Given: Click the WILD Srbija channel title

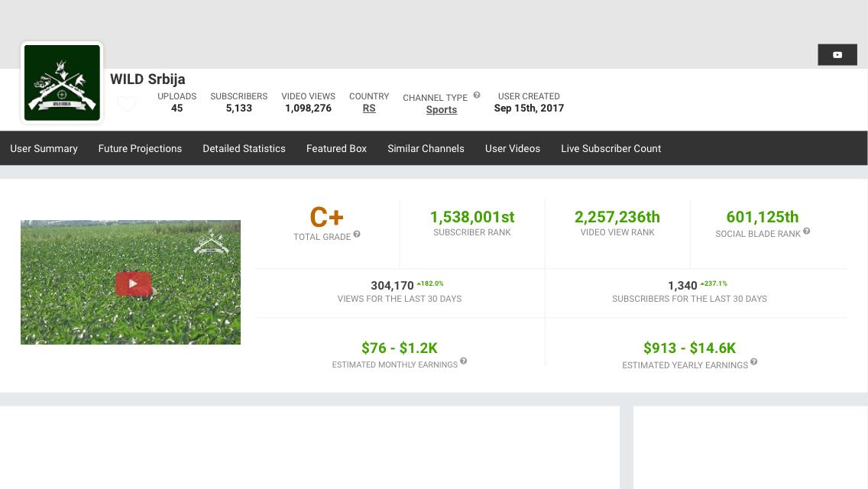Looking at the screenshot, I should [x=147, y=79].
